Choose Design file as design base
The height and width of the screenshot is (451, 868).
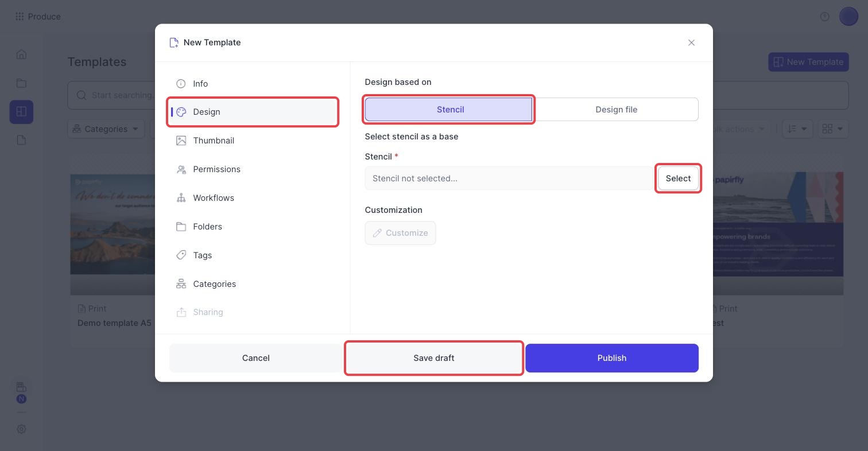click(x=616, y=110)
